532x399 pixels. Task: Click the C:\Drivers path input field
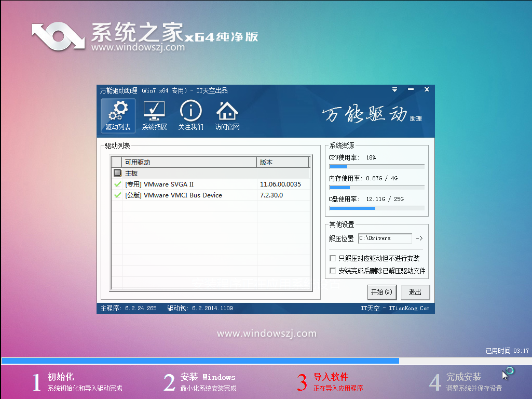[384, 238]
